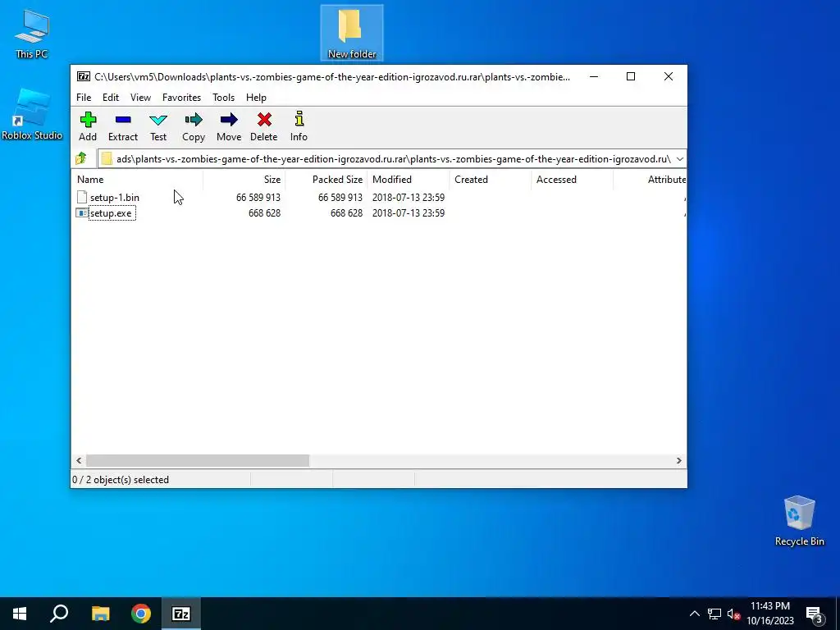Sort by the Size column header
Image resolution: width=840 pixels, height=630 pixels.
pos(244,180)
